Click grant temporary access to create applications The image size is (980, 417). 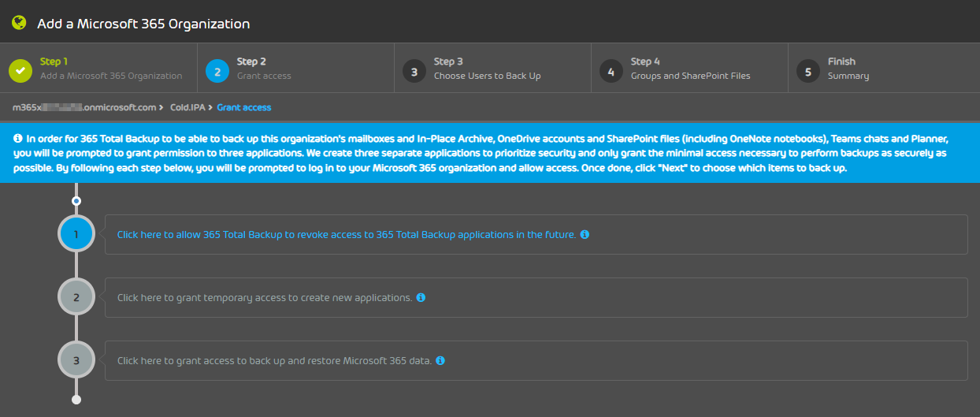coord(265,297)
